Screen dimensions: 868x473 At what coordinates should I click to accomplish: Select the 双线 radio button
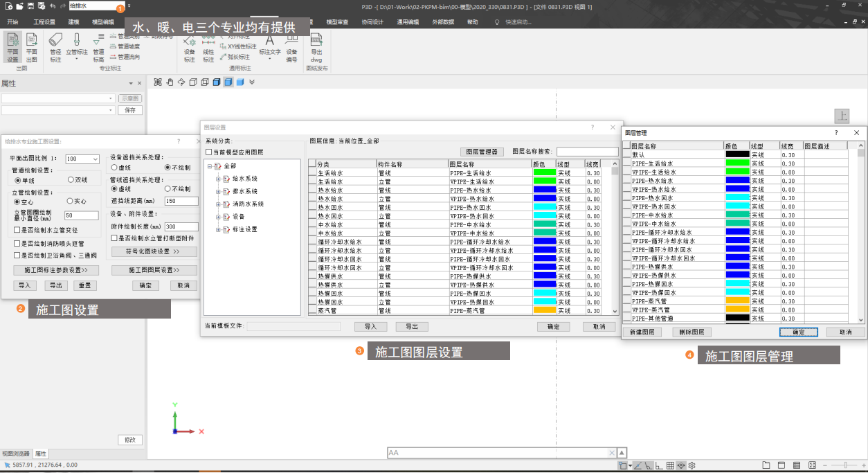click(71, 180)
